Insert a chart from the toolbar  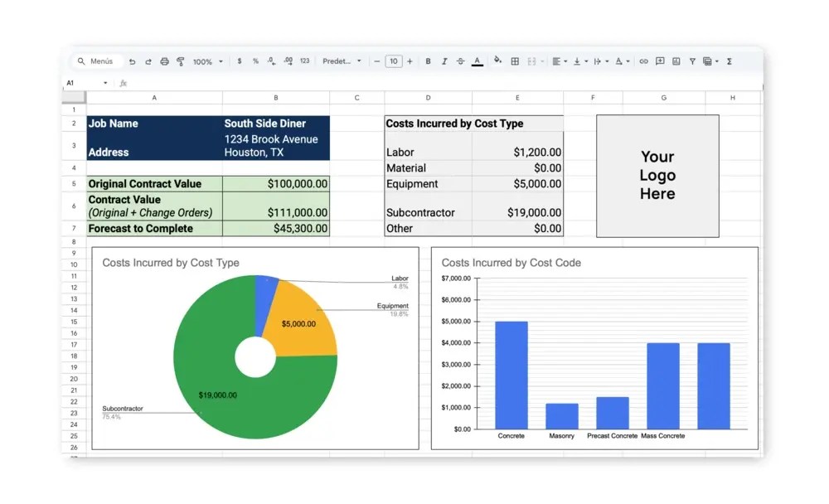[x=676, y=61]
